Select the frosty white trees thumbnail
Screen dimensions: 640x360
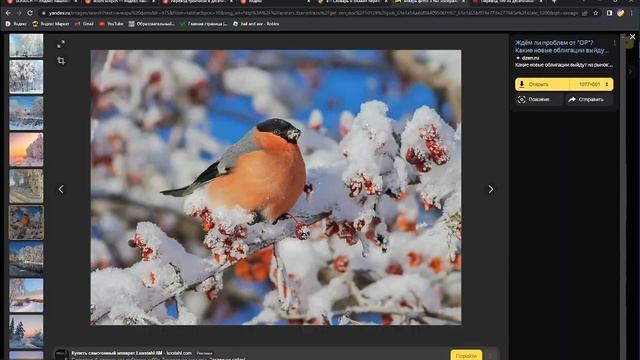point(26,77)
